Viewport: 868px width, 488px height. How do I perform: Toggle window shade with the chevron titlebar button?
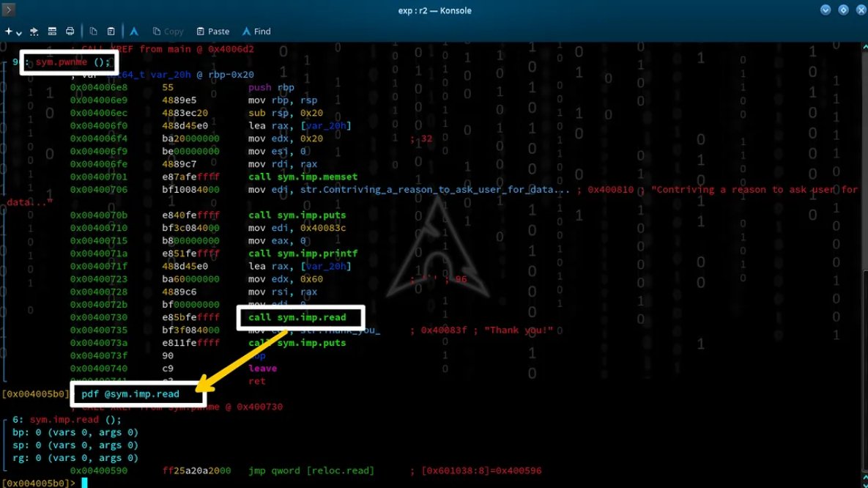tap(826, 10)
